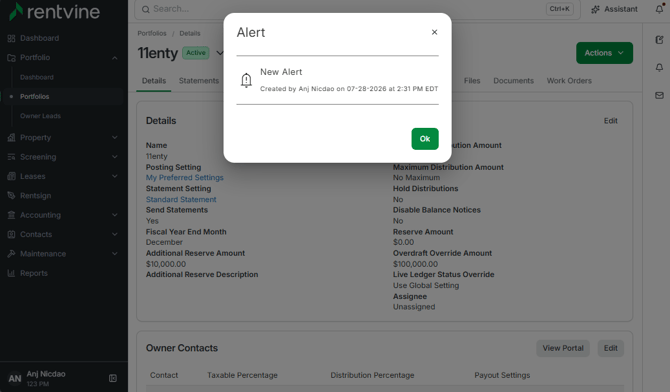This screenshot has height=392, width=670.
Task: Click the mail envelope icon in right rail
Action: point(659,95)
